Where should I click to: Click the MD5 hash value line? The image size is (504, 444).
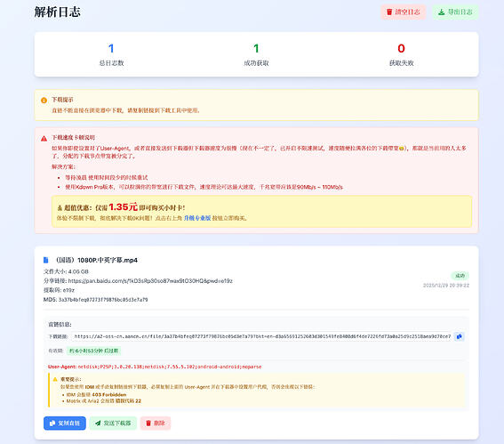(x=95, y=300)
